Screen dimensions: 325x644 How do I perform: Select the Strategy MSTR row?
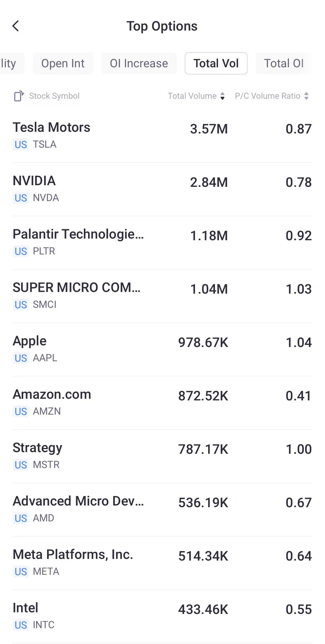(x=162, y=456)
